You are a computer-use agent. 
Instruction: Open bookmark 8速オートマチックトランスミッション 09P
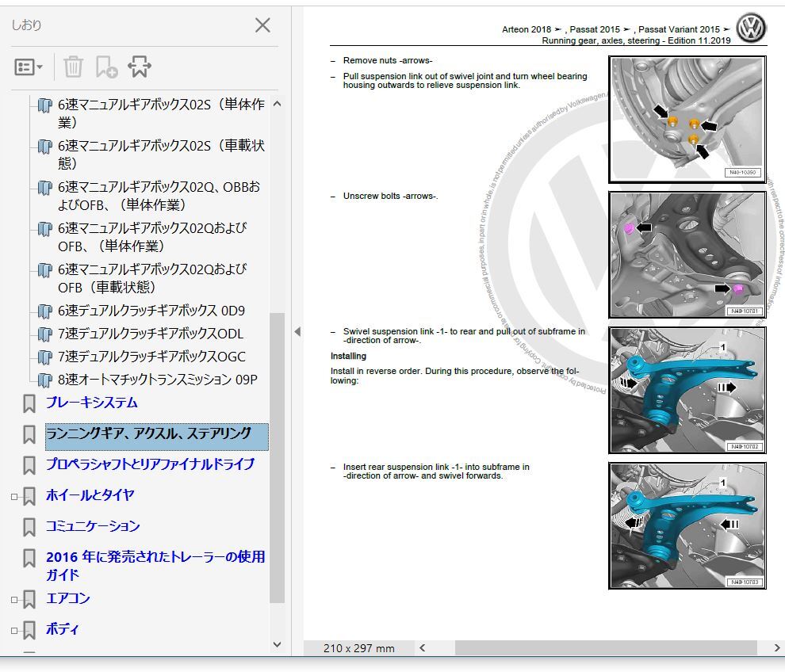157,380
